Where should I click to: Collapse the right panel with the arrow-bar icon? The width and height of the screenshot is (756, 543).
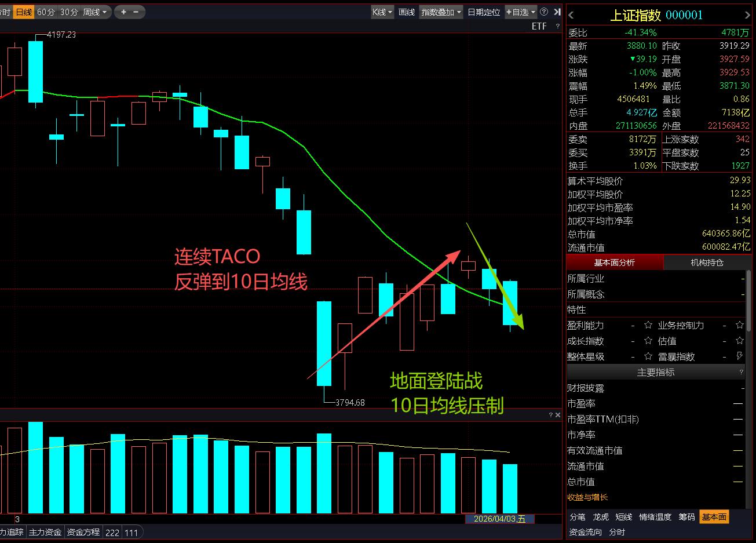tap(557, 12)
